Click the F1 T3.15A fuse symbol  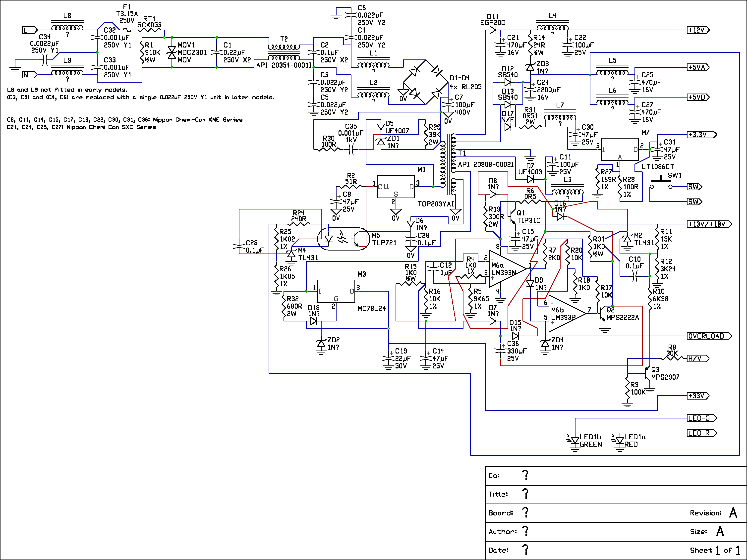point(127,30)
